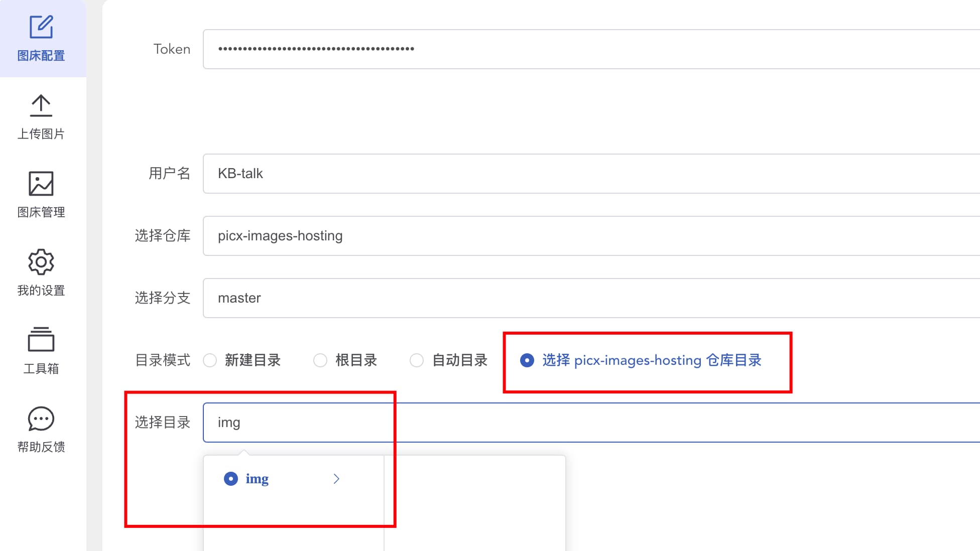
Task: Click into the Token password field
Action: coord(552,49)
